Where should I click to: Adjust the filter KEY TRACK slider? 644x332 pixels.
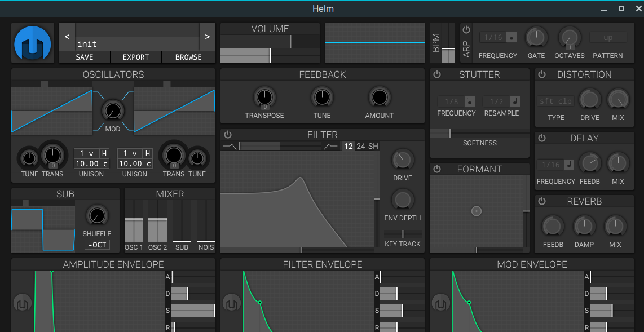(403, 234)
